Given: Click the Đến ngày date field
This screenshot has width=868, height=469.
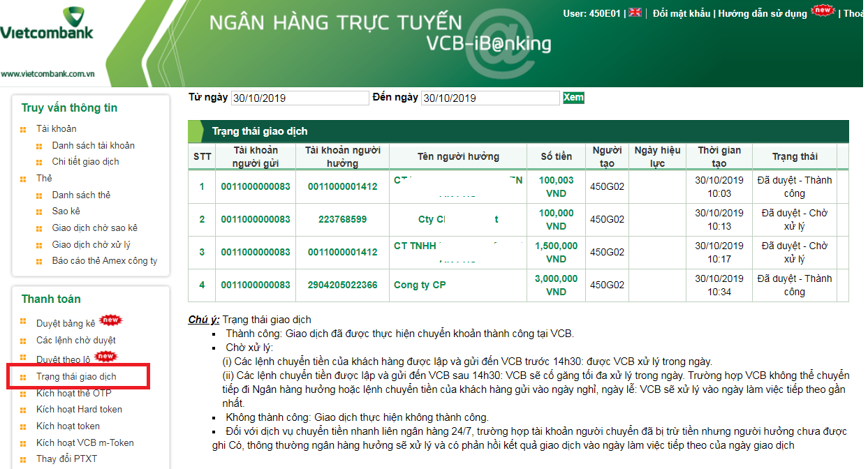Looking at the screenshot, I should (490, 98).
